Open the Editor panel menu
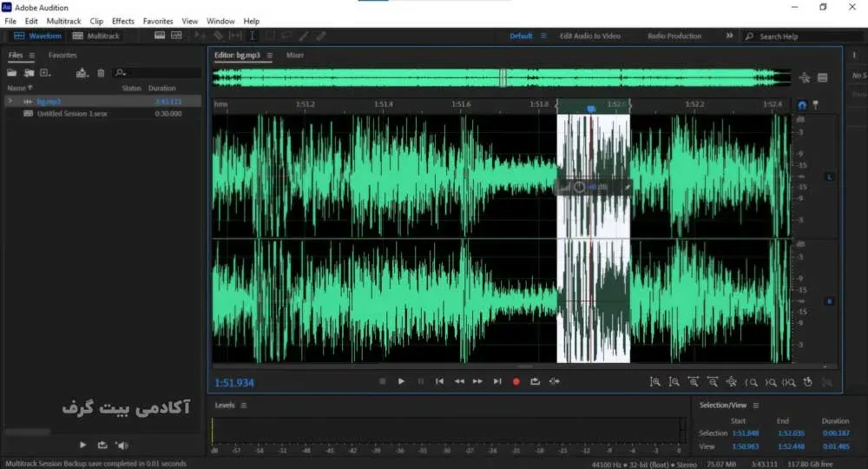 [x=270, y=56]
